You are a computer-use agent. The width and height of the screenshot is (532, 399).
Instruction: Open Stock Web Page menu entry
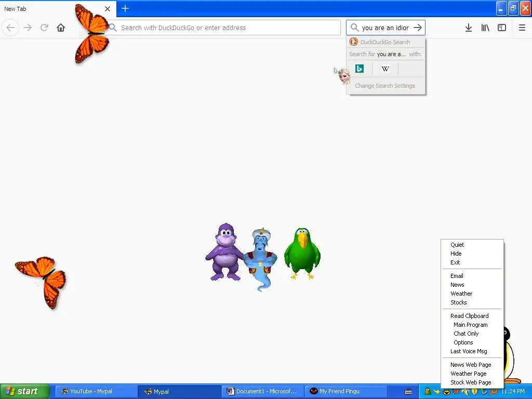[472, 382]
